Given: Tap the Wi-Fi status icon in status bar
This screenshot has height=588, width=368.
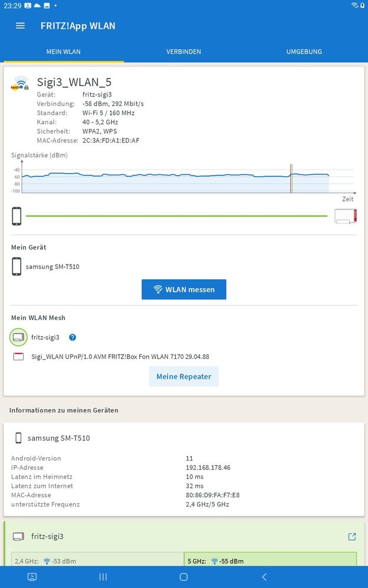Looking at the screenshot, I should 354,5.
